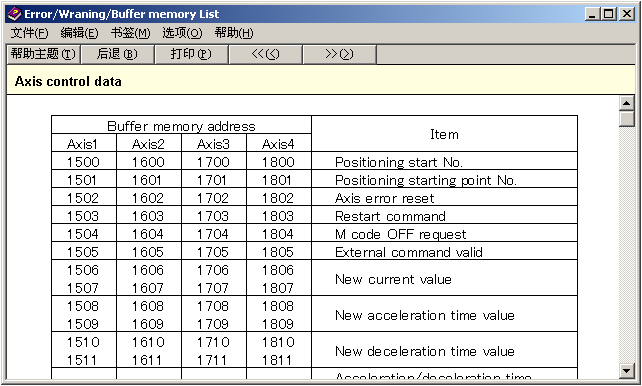642x386 pixels.
Task: Click the 打印(P) print button
Action: 191,54
